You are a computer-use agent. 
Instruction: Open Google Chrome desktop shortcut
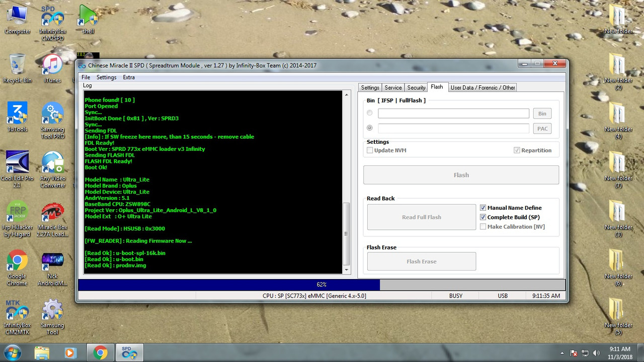coord(17,267)
